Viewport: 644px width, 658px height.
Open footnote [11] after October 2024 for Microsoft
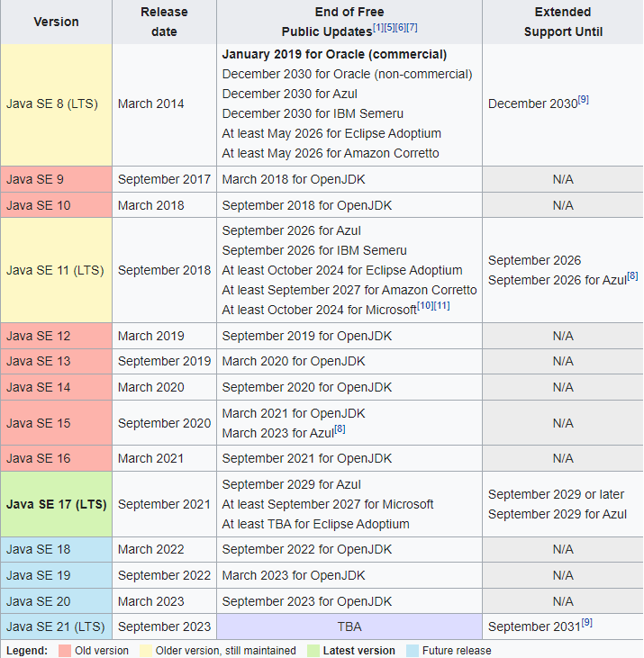(x=442, y=306)
